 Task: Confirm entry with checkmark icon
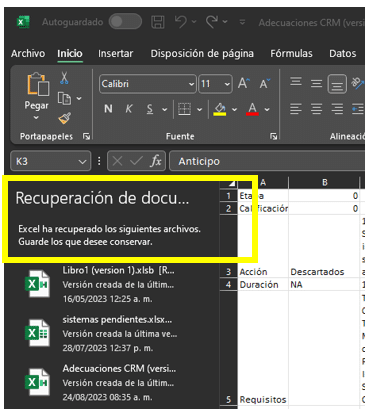[136, 161]
